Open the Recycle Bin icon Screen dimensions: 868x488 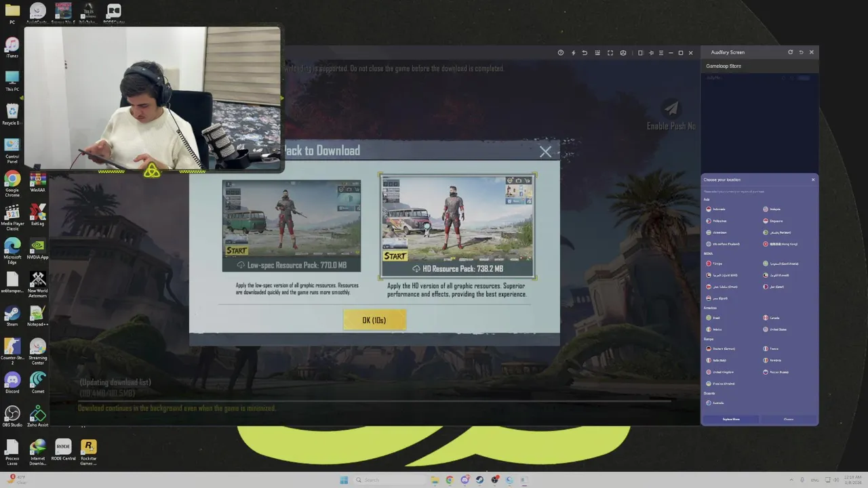pos(12,115)
